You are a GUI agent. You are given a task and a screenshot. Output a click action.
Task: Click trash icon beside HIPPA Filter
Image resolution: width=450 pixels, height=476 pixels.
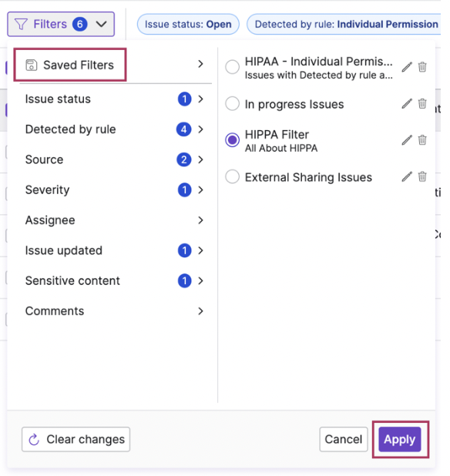click(x=422, y=140)
